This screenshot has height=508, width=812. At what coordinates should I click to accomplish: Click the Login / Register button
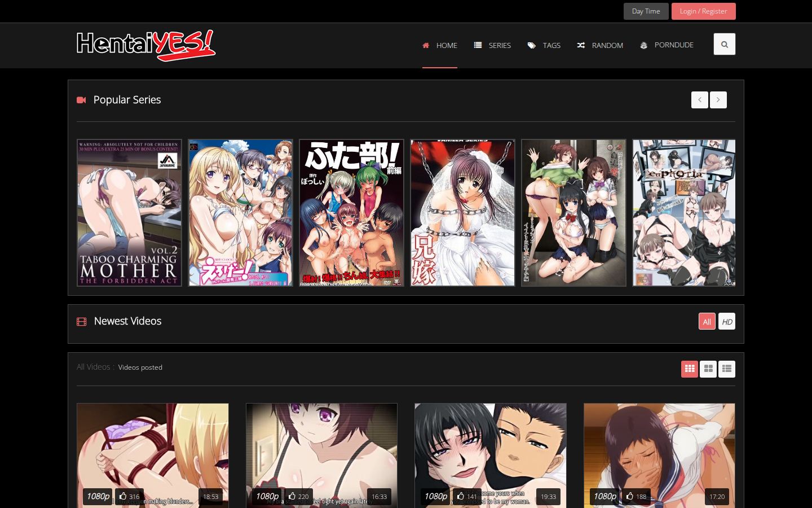[x=703, y=11]
